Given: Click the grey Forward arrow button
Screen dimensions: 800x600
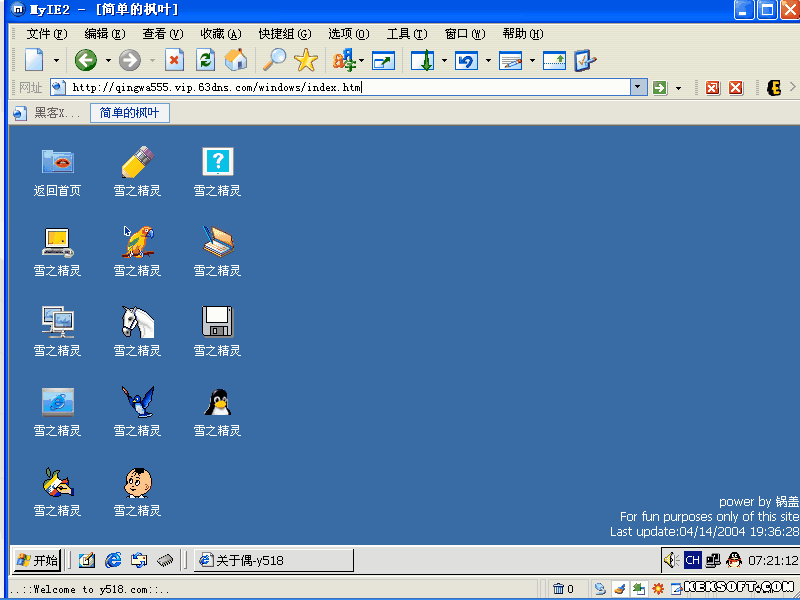Looking at the screenshot, I should 130,60.
